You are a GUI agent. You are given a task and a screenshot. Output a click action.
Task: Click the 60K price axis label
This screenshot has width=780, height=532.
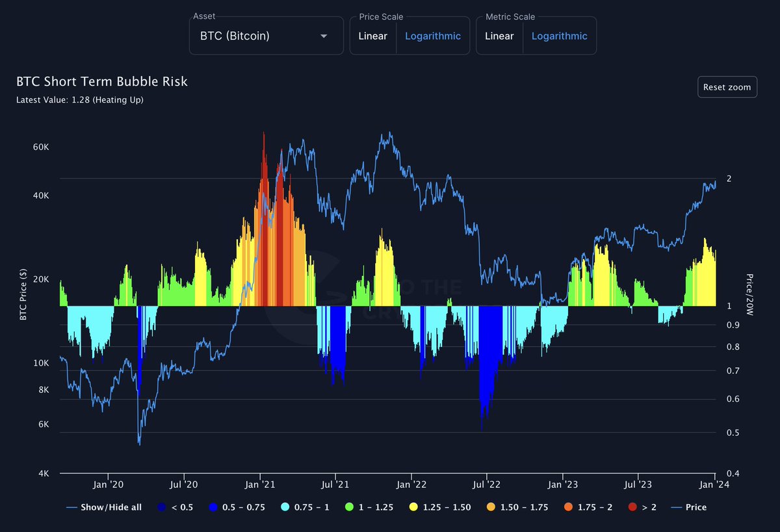(41, 147)
